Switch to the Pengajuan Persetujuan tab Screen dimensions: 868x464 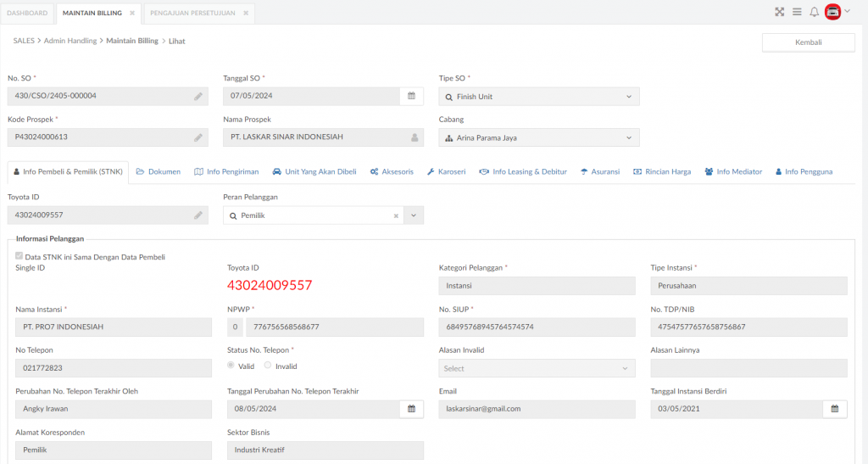point(192,13)
